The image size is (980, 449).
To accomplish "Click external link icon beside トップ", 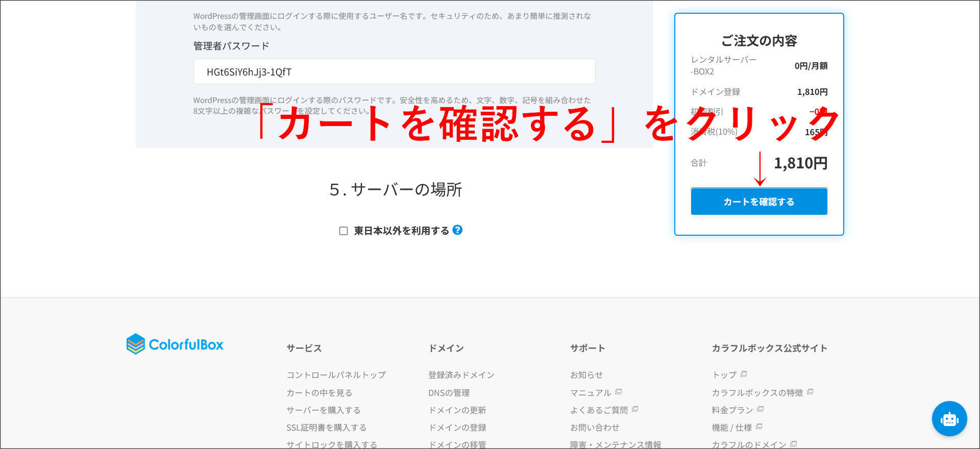I will coord(744,374).
